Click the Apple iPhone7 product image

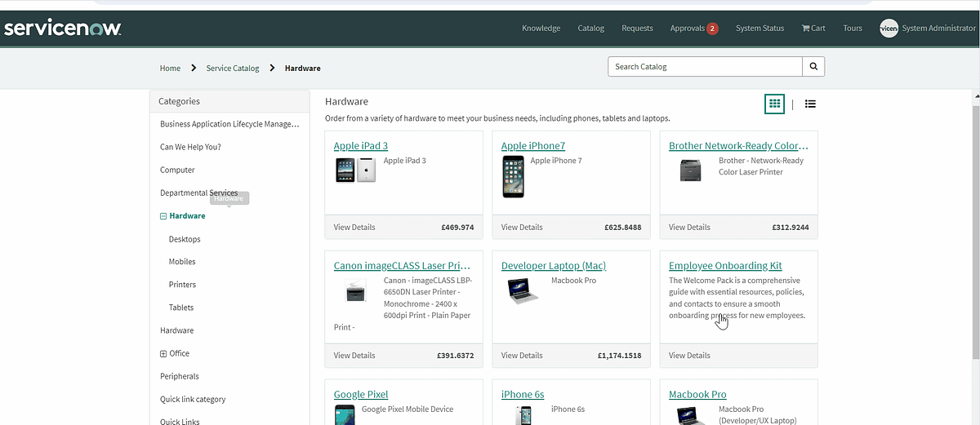pyautogui.click(x=513, y=176)
